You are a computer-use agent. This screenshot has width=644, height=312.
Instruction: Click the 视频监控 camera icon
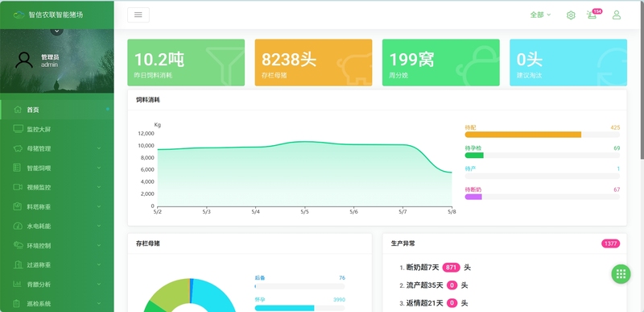[18, 187]
